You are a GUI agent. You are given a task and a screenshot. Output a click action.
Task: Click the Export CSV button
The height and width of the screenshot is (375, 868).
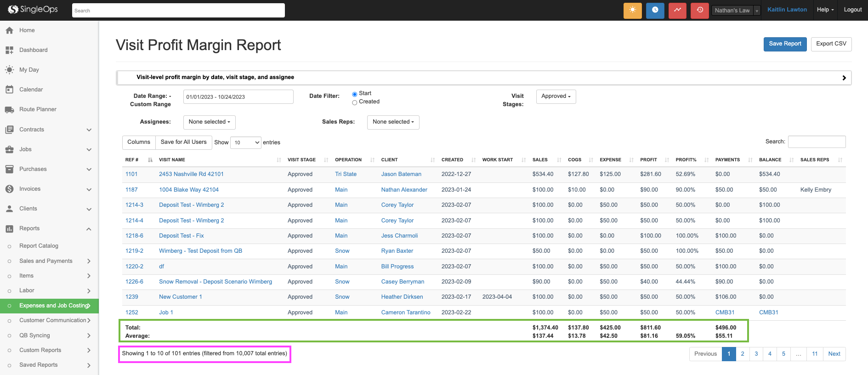[x=831, y=44]
